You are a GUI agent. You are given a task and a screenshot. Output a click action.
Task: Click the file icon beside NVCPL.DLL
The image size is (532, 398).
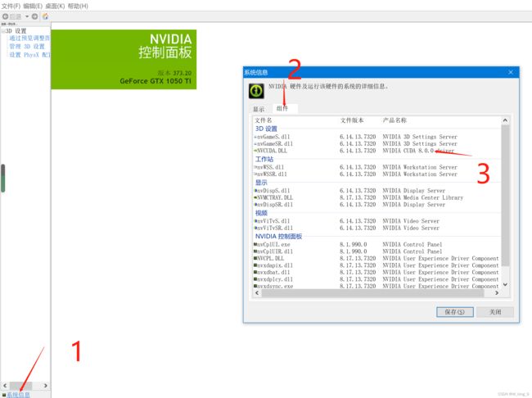(x=255, y=258)
